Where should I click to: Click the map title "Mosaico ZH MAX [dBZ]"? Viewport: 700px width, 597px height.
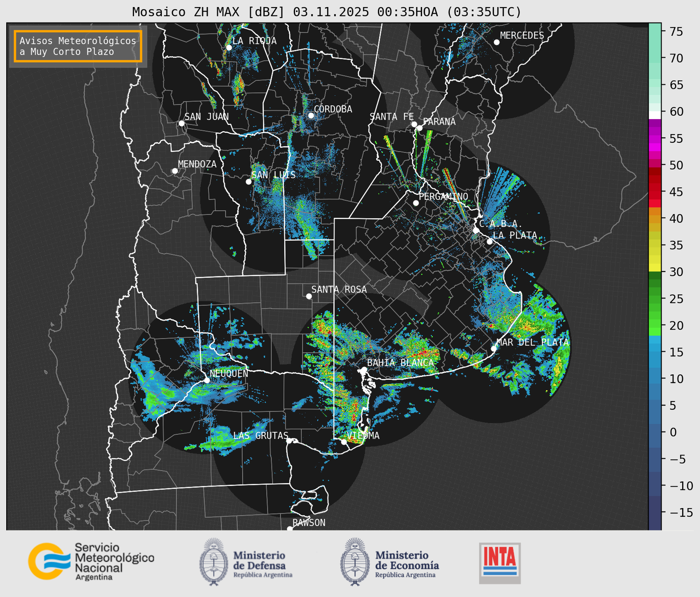click(x=209, y=12)
